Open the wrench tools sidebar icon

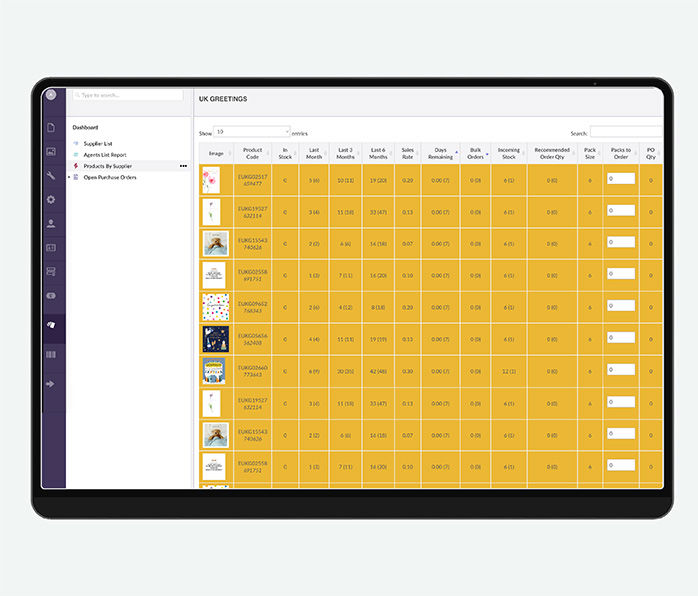pos(51,176)
